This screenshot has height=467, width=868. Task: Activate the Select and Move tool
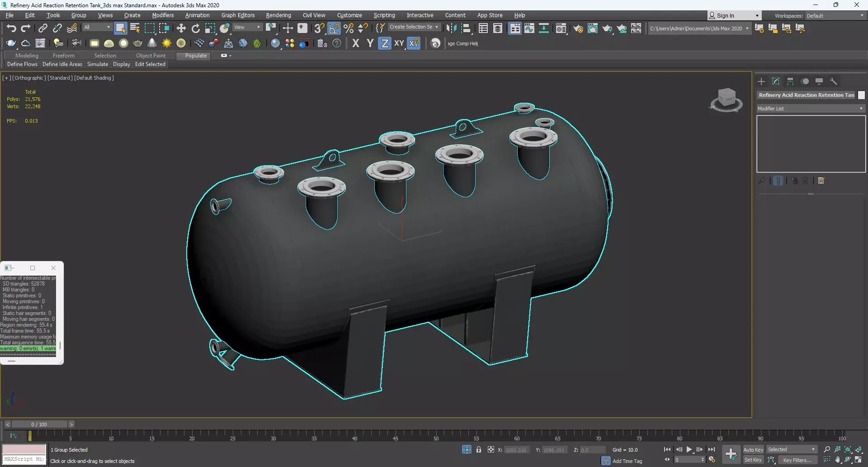point(181,29)
